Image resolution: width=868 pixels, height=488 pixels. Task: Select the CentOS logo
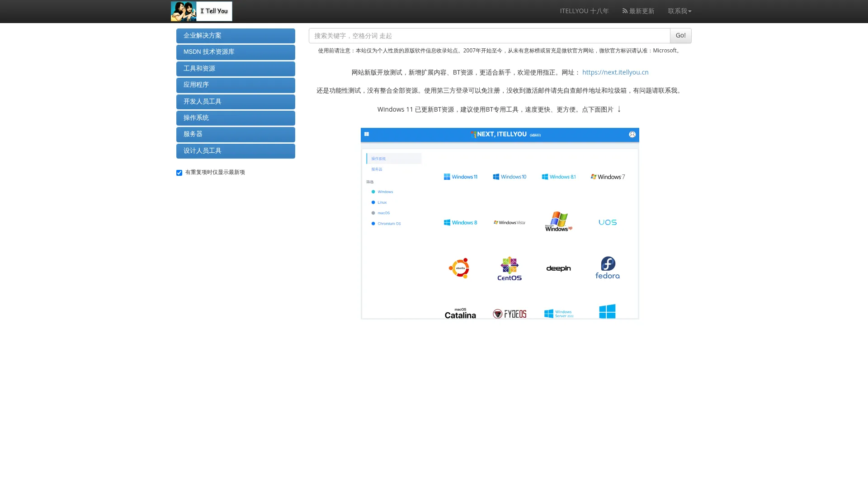click(509, 268)
